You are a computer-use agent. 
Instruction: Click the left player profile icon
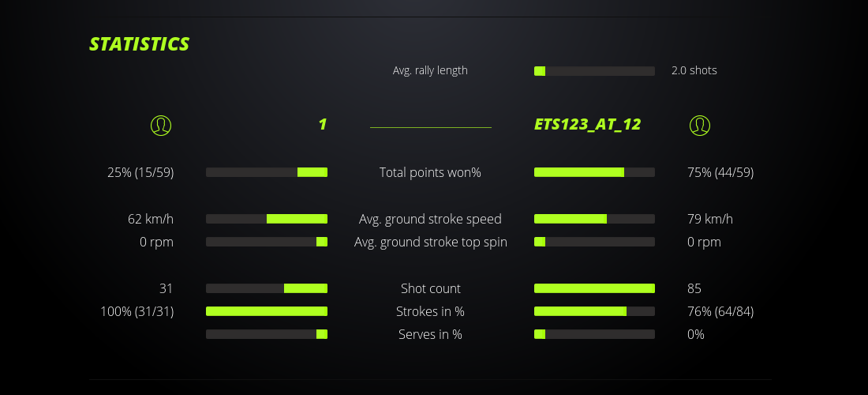[x=161, y=125]
